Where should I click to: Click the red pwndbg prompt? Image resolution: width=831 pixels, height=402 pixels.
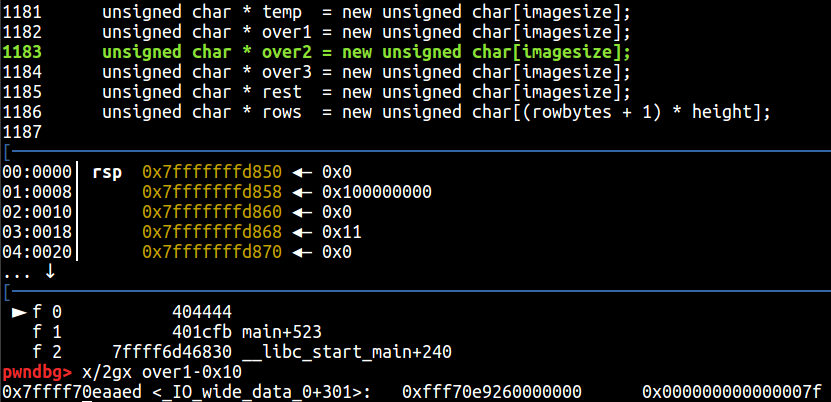click(27, 371)
